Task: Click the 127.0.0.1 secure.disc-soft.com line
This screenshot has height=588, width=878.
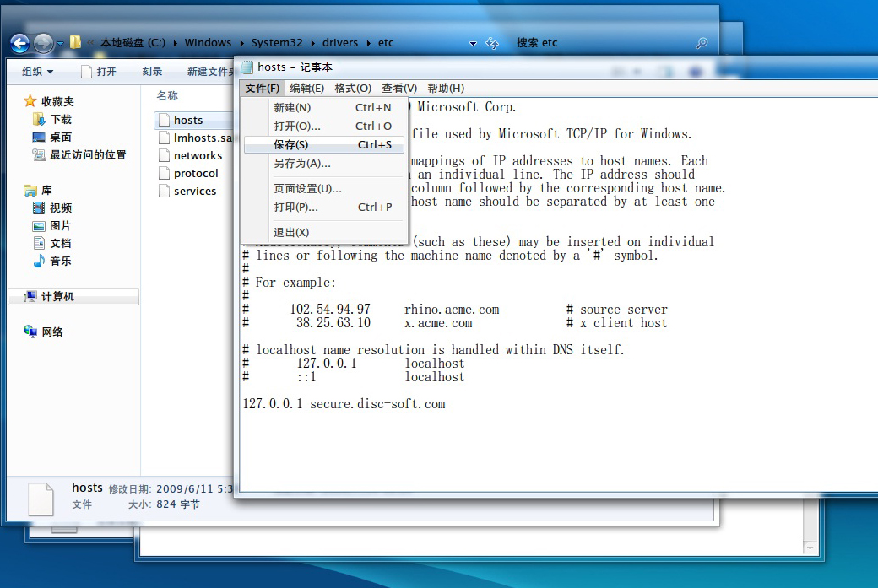Action: coord(344,404)
